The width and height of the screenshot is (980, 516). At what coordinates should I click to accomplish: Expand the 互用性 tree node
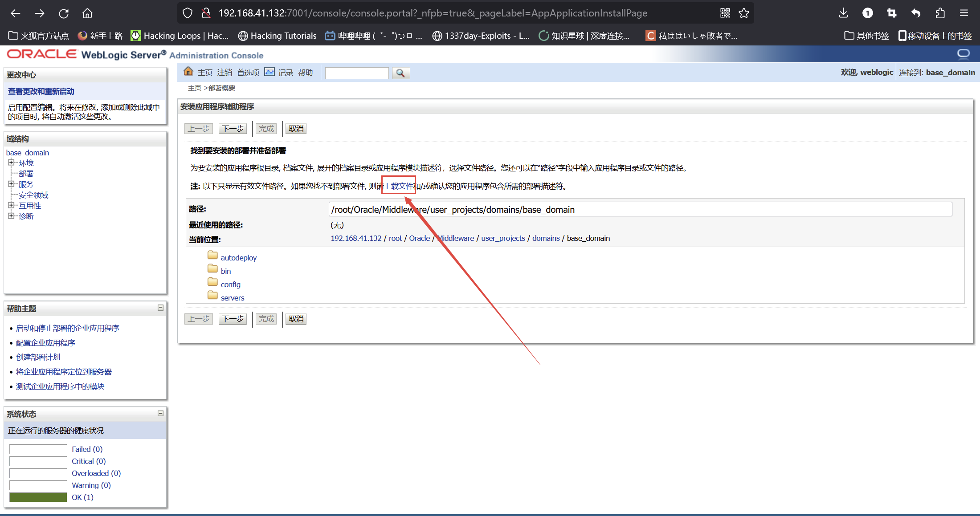[x=11, y=205]
